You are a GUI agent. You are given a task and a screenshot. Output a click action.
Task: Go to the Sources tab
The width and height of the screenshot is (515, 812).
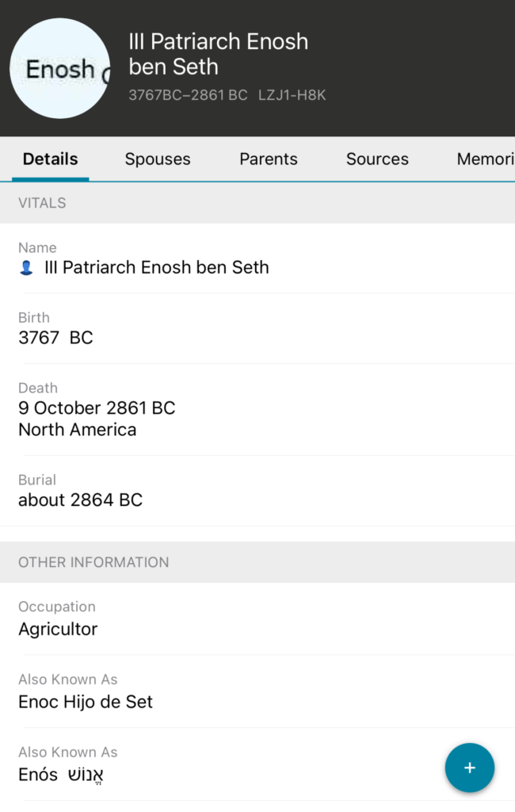pyautogui.click(x=377, y=159)
